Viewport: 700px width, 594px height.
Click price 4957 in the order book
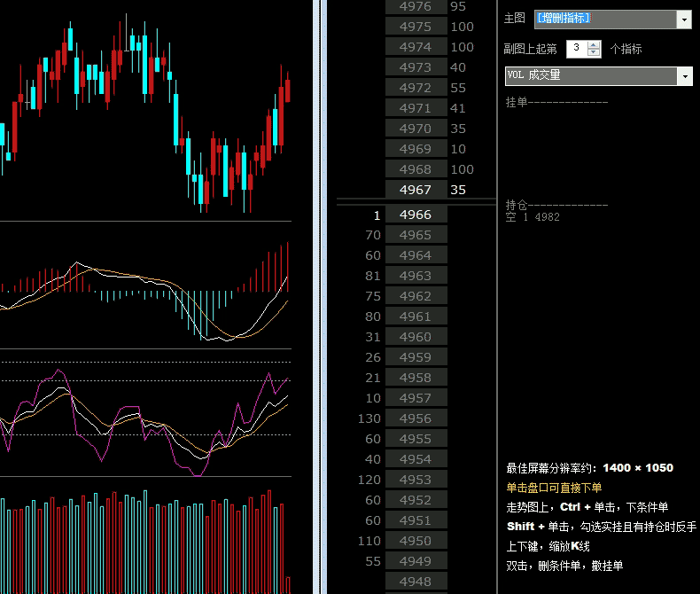416,398
